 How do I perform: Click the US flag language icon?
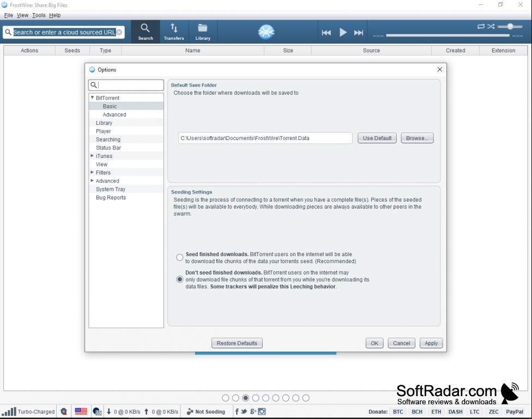[81, 411]
